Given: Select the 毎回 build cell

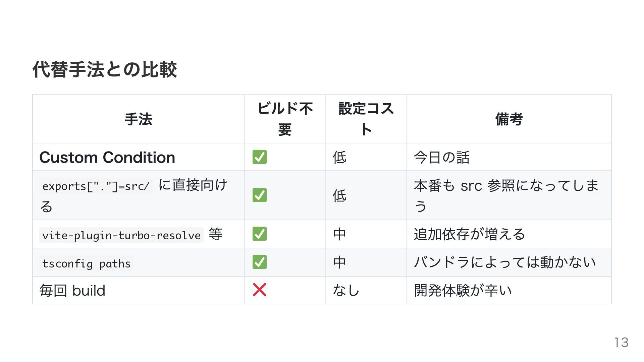Looking at the screenshot, I should coord(138,290).
